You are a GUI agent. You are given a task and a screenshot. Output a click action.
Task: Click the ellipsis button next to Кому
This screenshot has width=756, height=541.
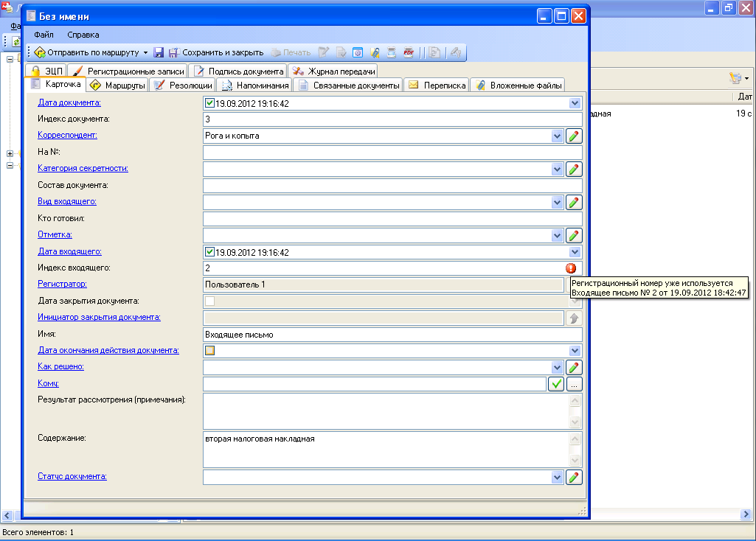[575, 383]
